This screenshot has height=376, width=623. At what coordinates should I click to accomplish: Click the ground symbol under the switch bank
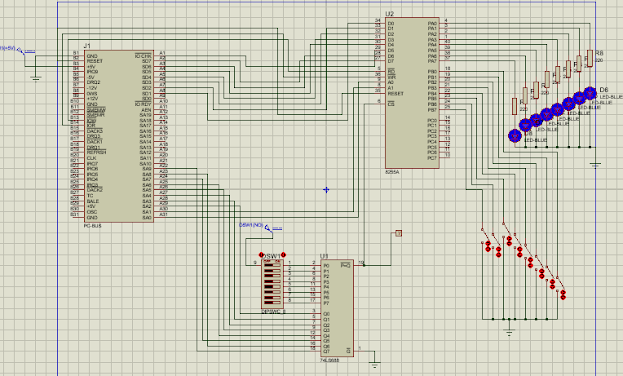tap(509, 332)
